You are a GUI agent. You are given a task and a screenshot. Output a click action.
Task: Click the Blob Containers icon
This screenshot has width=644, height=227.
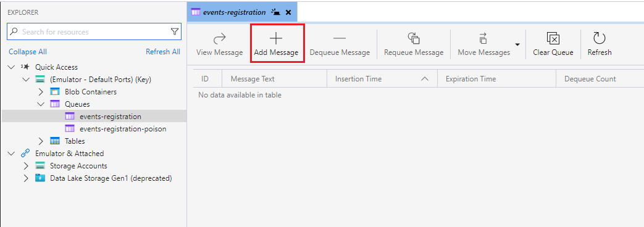click(x=54, y=91)
